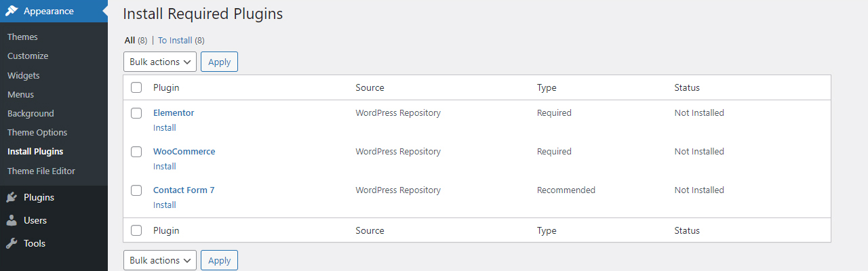Open Theme File Editor submenu item
The image size is (868, 271).
tap(41, 171)
